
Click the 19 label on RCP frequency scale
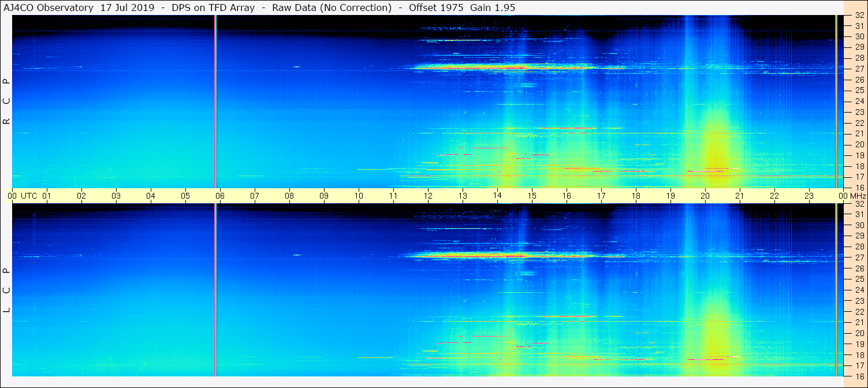click(x=859, y=155)
